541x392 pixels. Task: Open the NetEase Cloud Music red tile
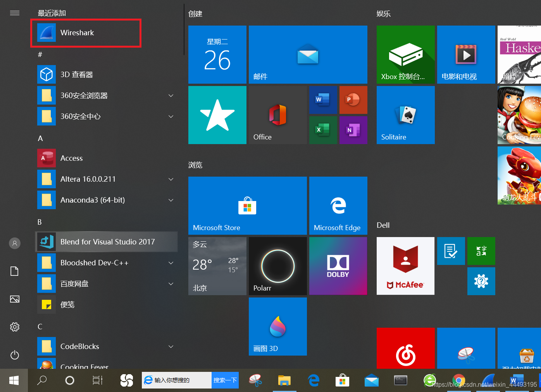406,348
